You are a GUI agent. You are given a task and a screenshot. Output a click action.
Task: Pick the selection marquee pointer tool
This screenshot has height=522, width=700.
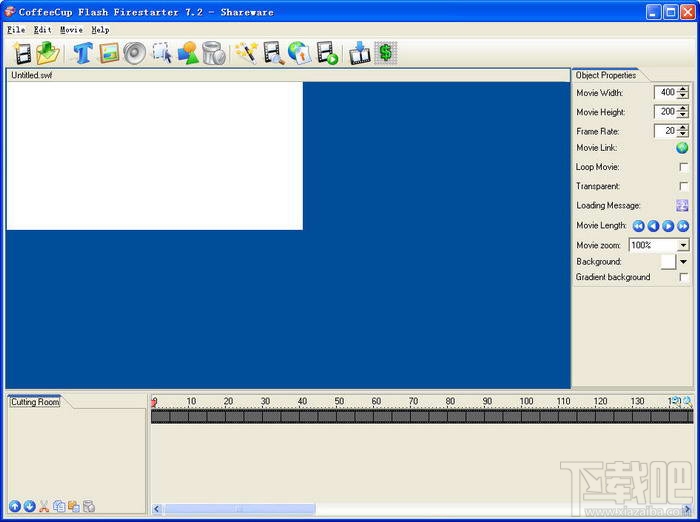pyautogui.click(x=162, y=53)
